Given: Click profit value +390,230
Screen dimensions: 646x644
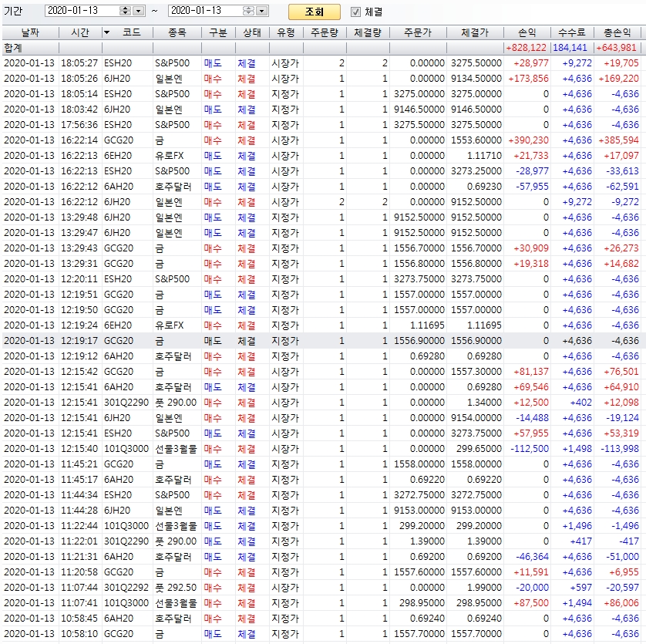Looking at the screenshot, I should [529, 140].
